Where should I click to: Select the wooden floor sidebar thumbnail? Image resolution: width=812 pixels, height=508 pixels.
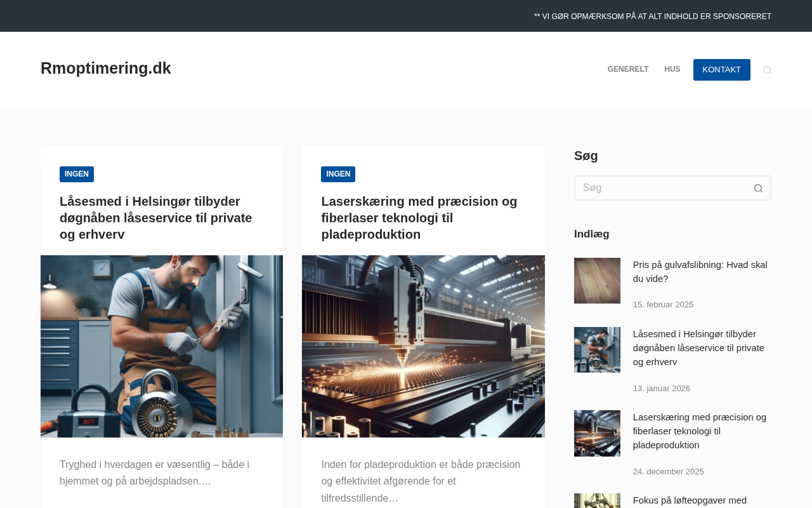[x=597, y=281]
